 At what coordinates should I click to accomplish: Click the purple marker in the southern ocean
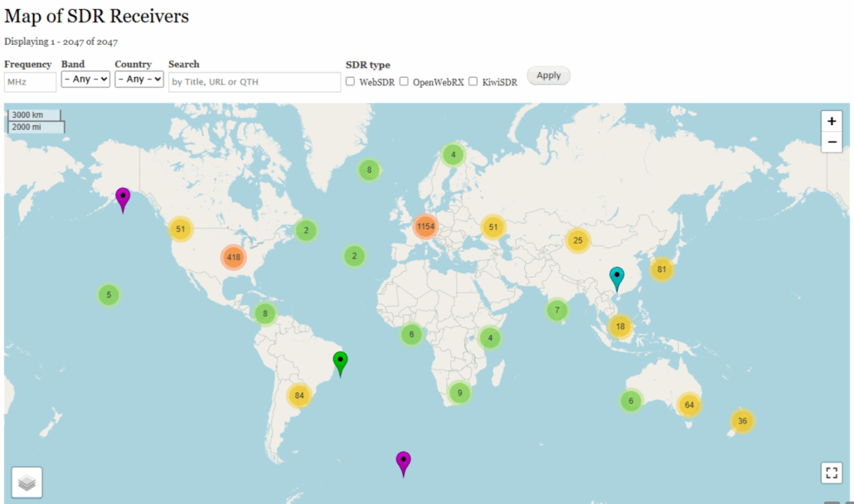(403, 463)
